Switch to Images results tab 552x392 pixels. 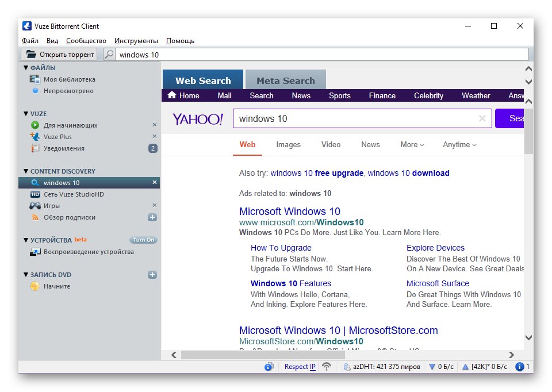point(288,145)
